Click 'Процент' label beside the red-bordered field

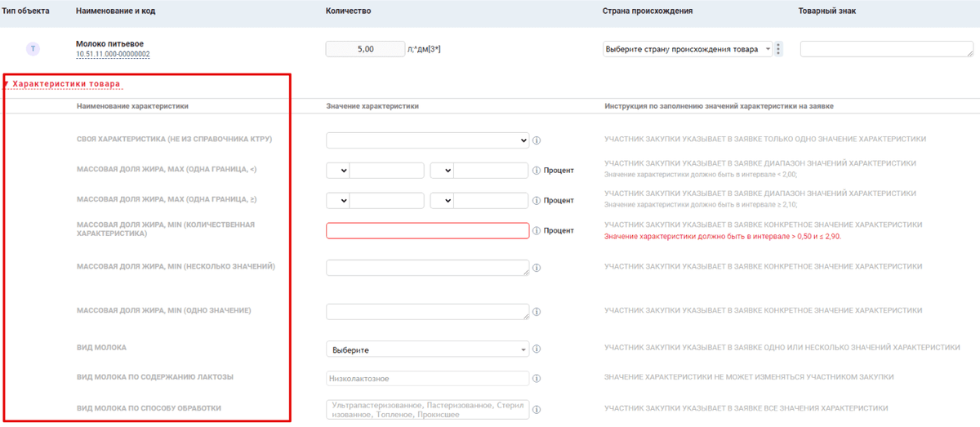tap(559, 231)
